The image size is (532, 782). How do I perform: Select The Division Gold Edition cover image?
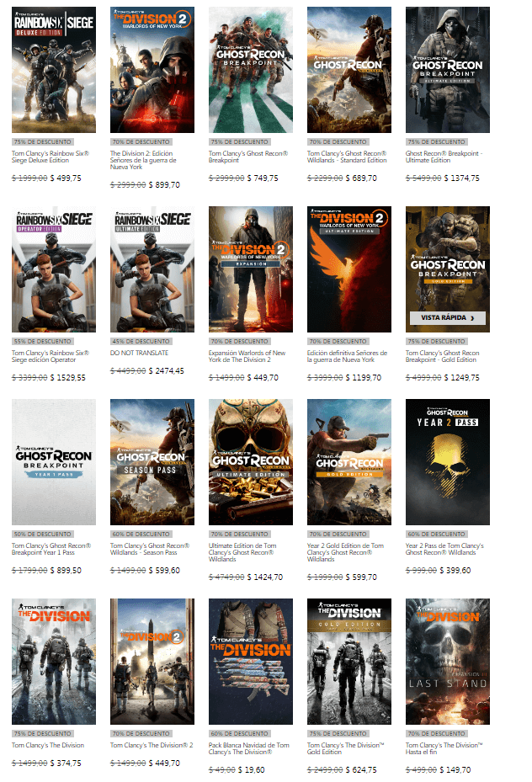pos(348,661)
